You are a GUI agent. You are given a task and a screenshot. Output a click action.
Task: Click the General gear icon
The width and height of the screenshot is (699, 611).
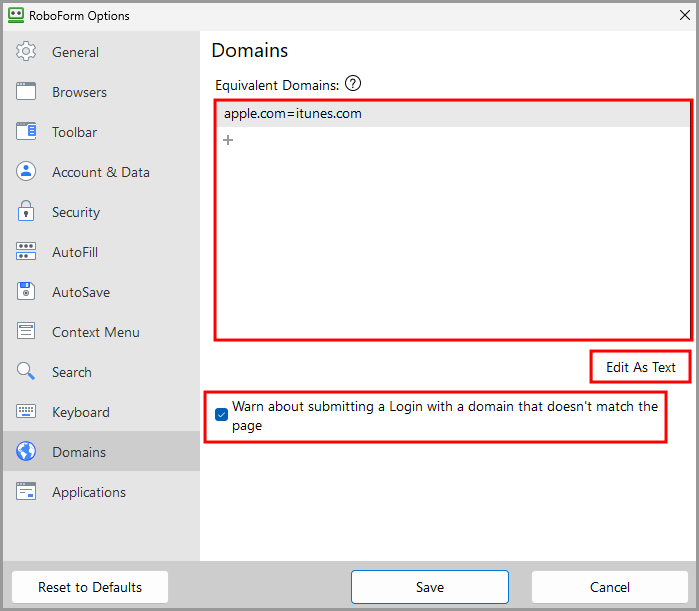coord(26,52)
